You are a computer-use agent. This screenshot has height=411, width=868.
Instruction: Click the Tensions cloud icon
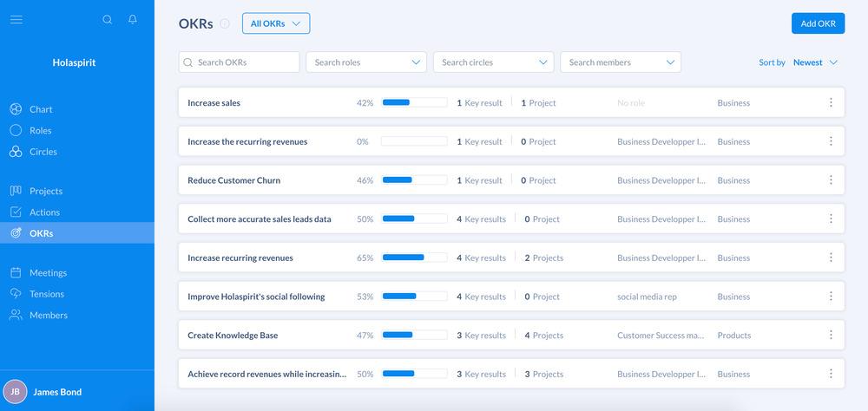pyautogui.click(x=16, y=293)
